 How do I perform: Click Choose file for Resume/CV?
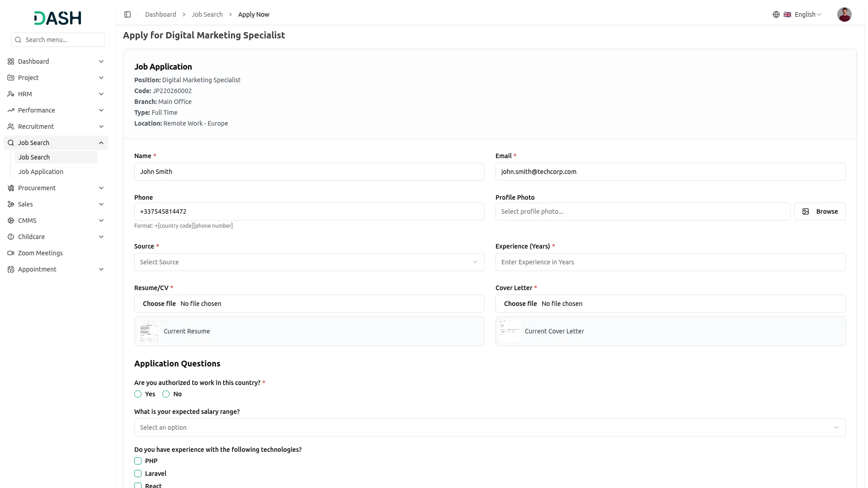click(159, 304)
